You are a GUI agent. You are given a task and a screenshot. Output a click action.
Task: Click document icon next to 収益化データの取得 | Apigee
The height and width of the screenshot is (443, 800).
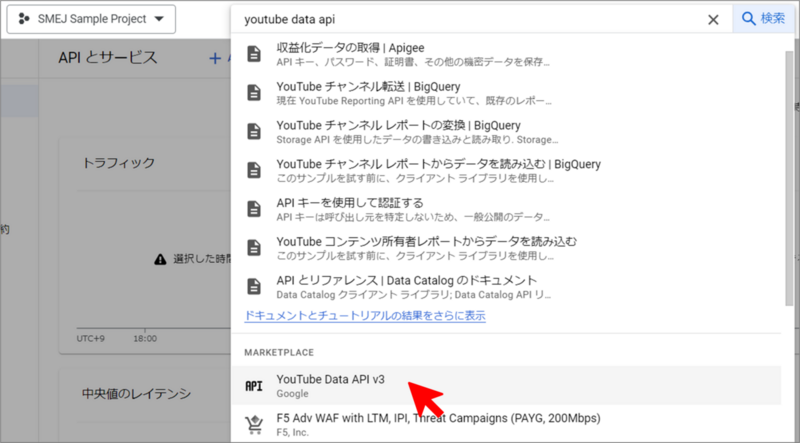(x=254, y=54)
